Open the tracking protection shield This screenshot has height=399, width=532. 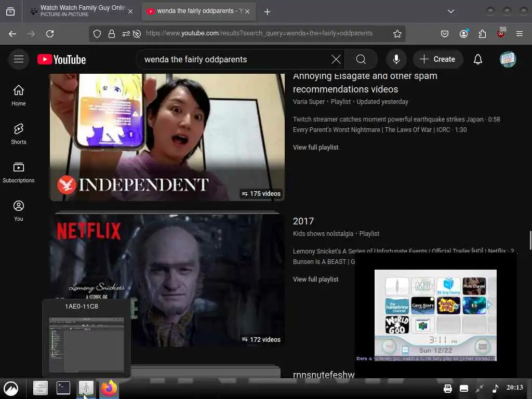97,34
